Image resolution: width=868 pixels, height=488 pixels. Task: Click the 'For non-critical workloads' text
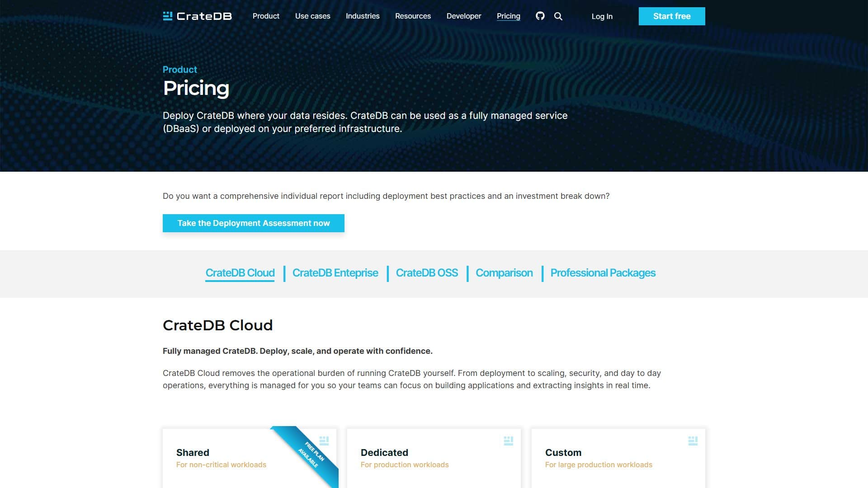221,465
